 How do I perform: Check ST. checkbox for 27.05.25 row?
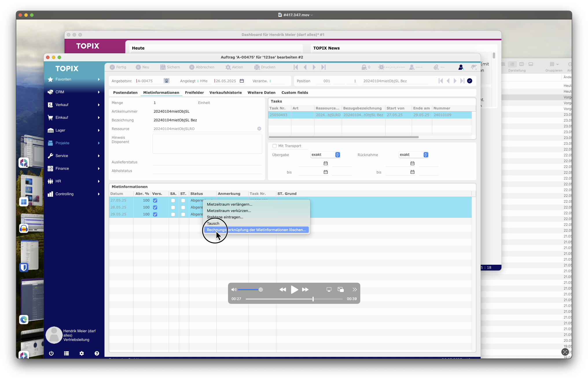[x=183, y=200]
